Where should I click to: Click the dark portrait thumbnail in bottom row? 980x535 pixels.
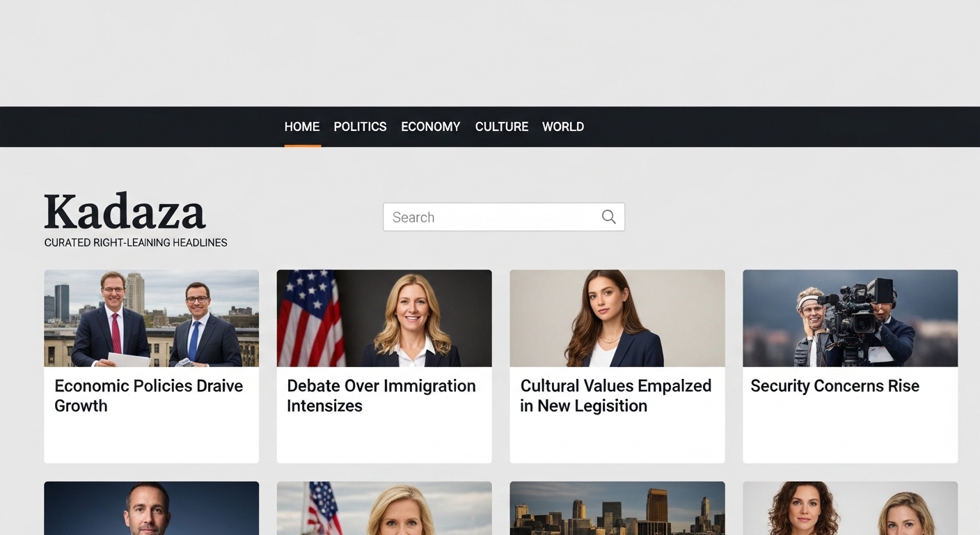pyautogui.click(x=151, y=508)
